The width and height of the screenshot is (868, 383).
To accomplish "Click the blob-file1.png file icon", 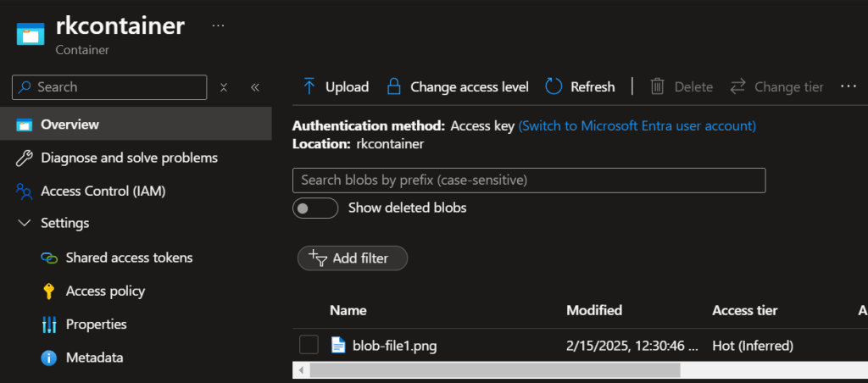I will point(338,345).
